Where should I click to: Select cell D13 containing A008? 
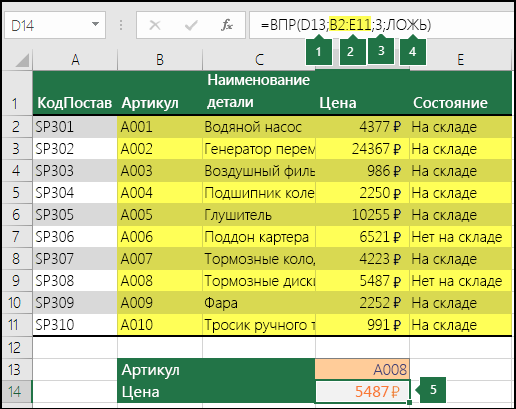tap(362, 369)
